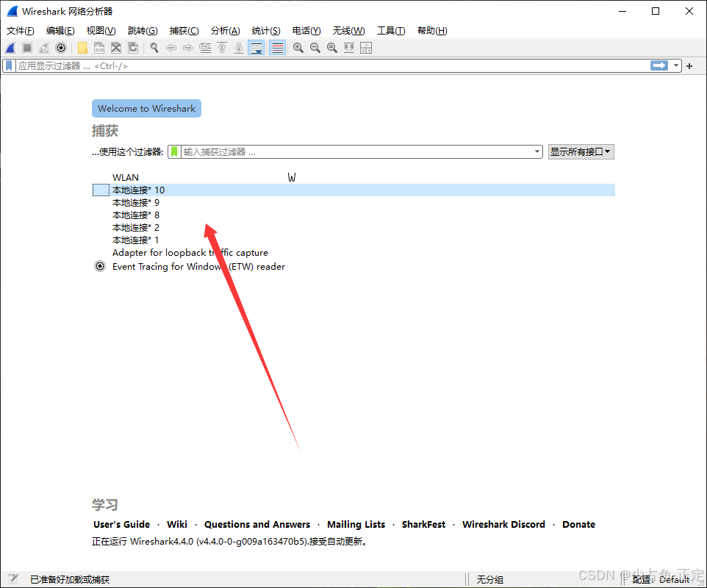The height and width of the screenshot is (588, 707).
Task: Open the 分析(A) menu
Action: [226, 31]
